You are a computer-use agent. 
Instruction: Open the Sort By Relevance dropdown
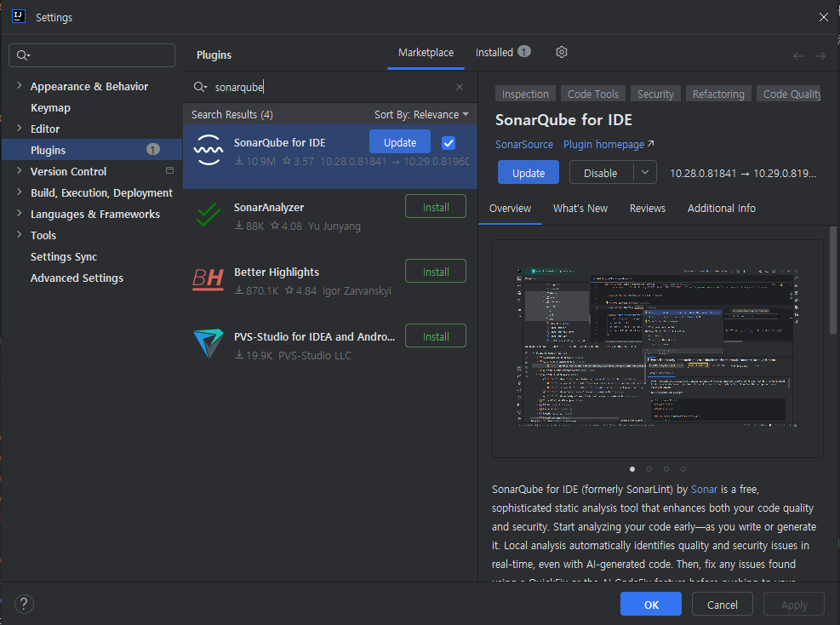[x=421, y=115]
